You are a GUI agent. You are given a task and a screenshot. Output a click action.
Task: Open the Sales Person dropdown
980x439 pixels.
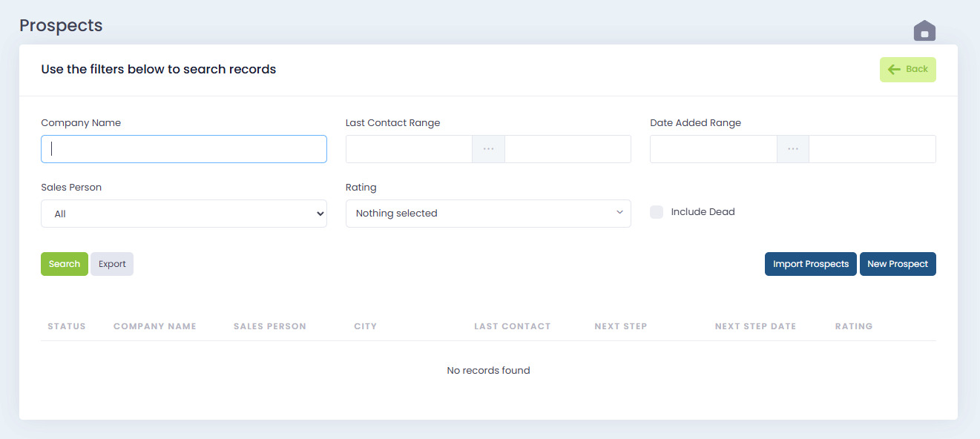coord(183,214)
